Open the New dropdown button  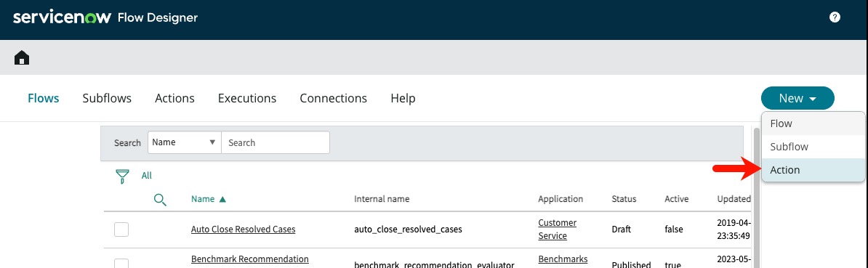pyautogui.click(x=797, y=98)
